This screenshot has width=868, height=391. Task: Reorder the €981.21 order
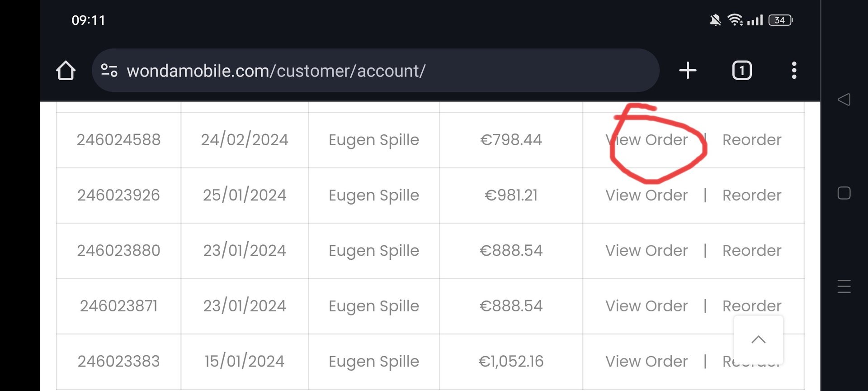click(752, 195)
